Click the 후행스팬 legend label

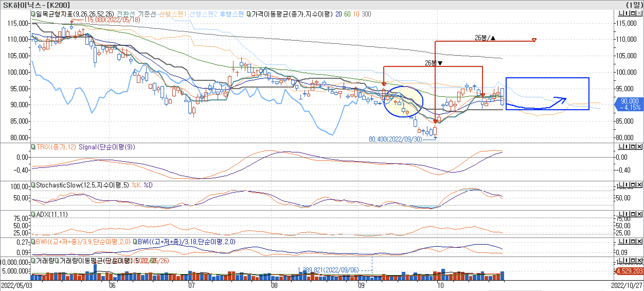coord(232,14)
